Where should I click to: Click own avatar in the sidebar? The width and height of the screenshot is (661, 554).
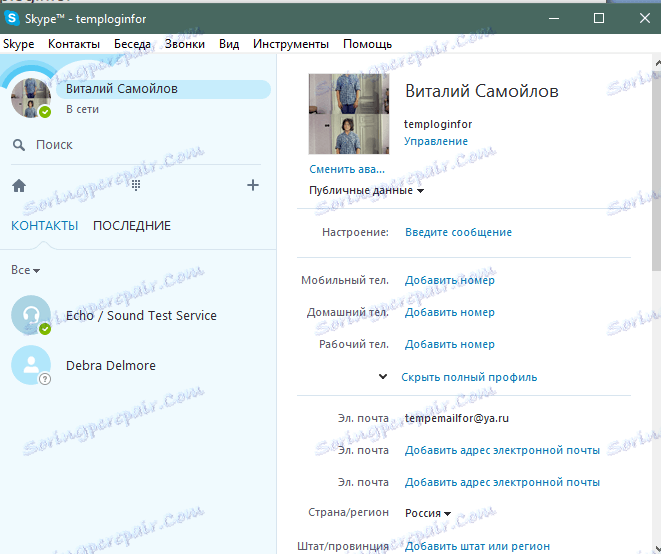tap(30, 98)
